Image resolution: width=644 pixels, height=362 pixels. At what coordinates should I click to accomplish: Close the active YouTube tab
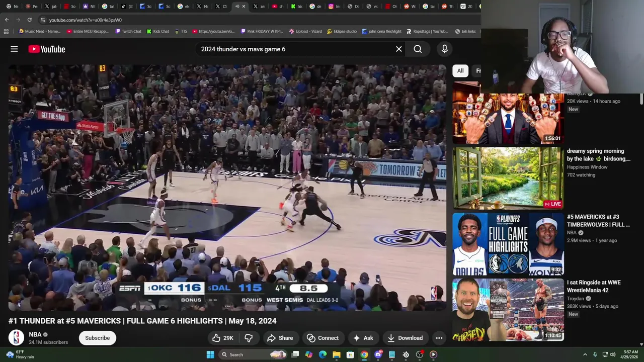click(x=244, y=7)
